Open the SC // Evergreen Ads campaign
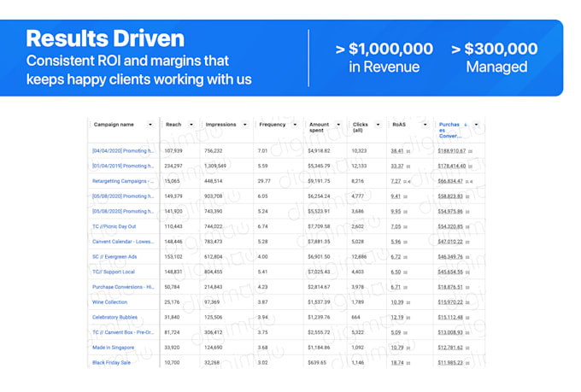The height and width of the screenshot is (392, 581). (x=114, y=257)
